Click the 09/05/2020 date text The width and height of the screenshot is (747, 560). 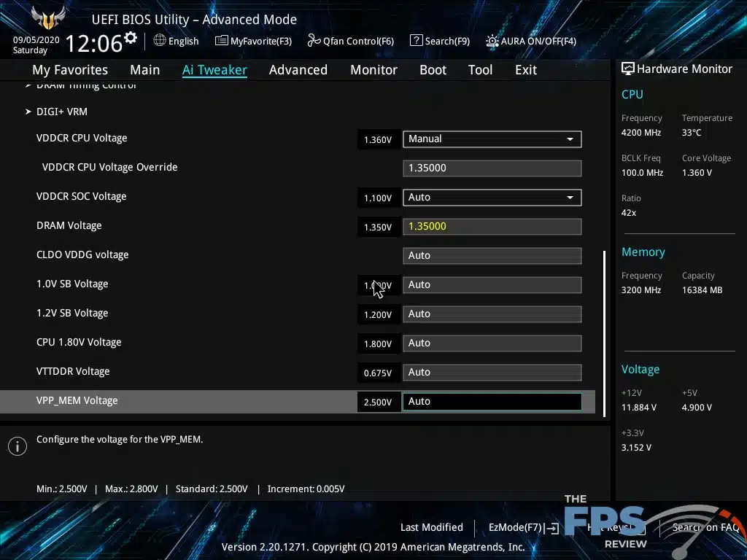(36, 40)
